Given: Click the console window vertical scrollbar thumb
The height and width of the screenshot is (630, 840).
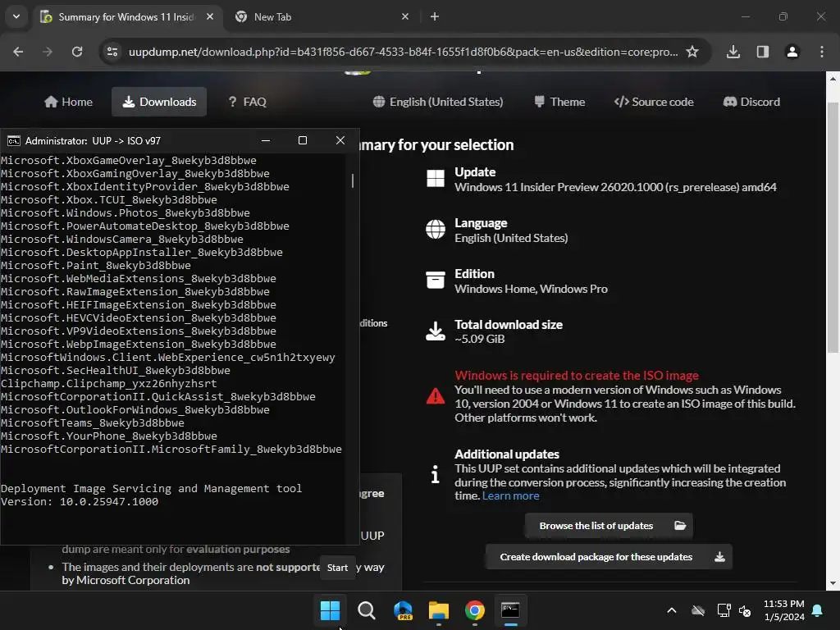Looking at the screenshot, I should pos(353,180).
